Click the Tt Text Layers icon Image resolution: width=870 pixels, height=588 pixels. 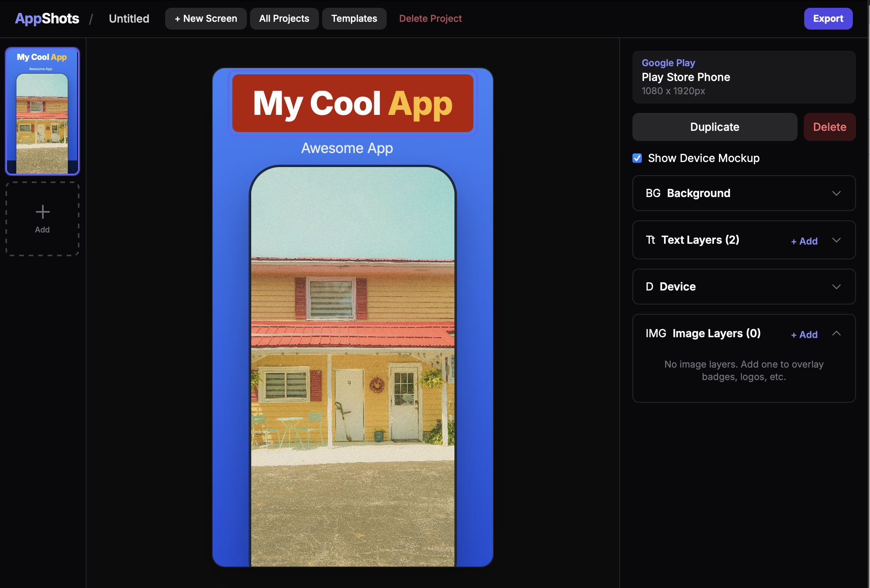650,240
